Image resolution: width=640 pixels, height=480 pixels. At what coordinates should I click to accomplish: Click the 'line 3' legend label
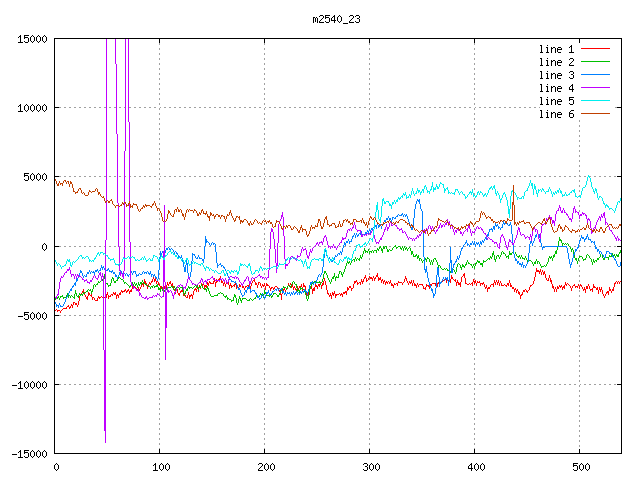pos(557,75)
